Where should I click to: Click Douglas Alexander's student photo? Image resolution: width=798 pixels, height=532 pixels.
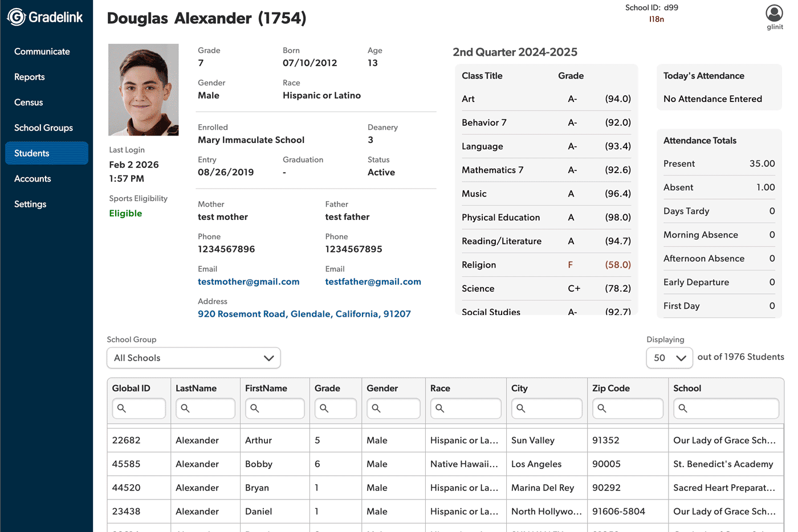point(144,90)
